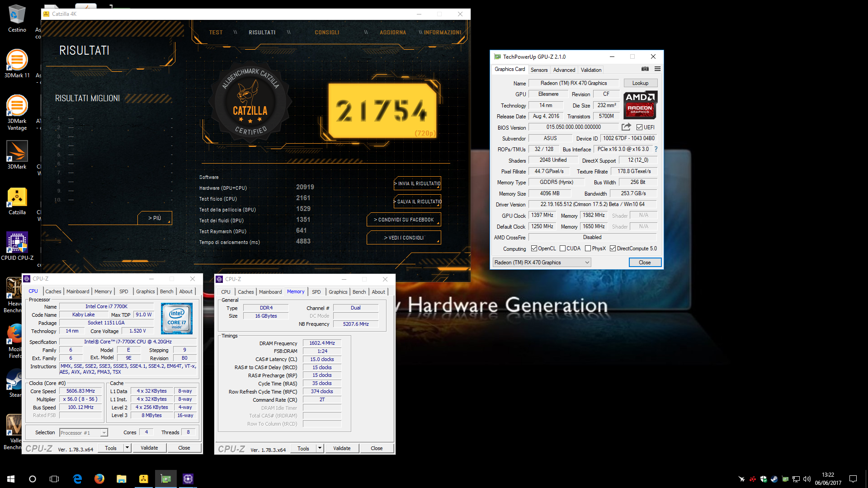The height and width of the screenshot is (488, 868).
Task: Open Task View on the taskbar
Action: pos(54,479)
